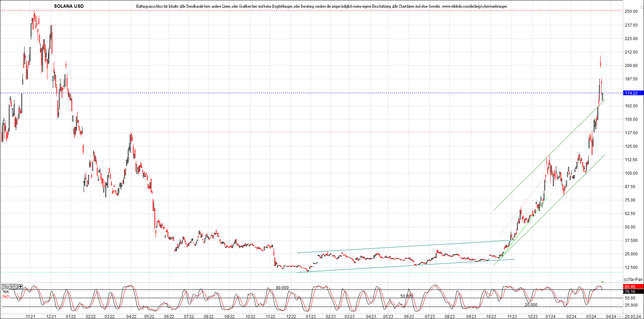The image size is (644, 319).
Task: Click the (c)Tai-Pan copyright label
Action: click(633, 280)
